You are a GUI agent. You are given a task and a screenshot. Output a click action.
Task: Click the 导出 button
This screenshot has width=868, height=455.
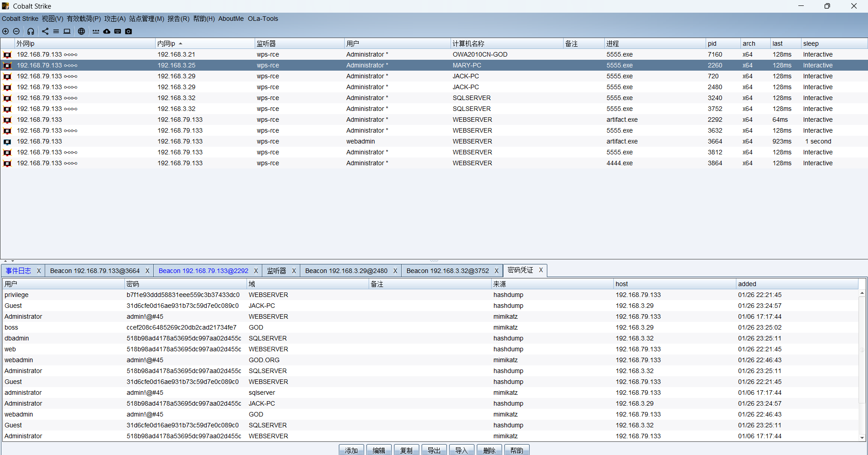434,450
